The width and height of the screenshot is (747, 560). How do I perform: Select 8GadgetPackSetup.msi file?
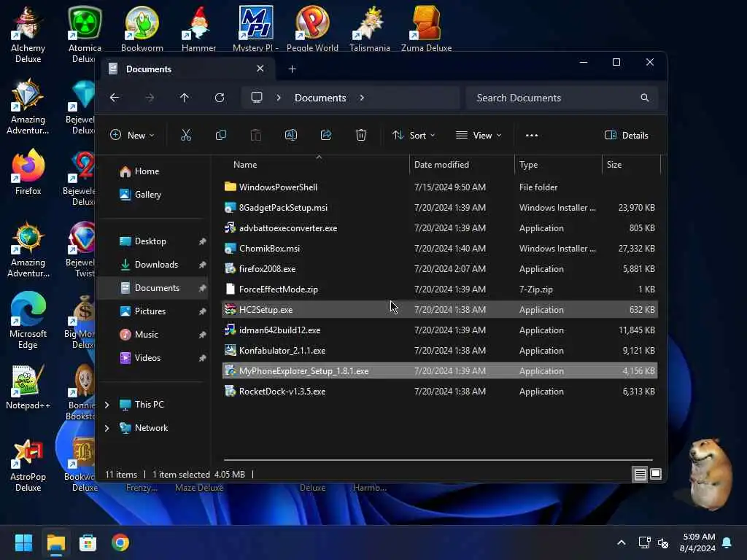point(440,208)
